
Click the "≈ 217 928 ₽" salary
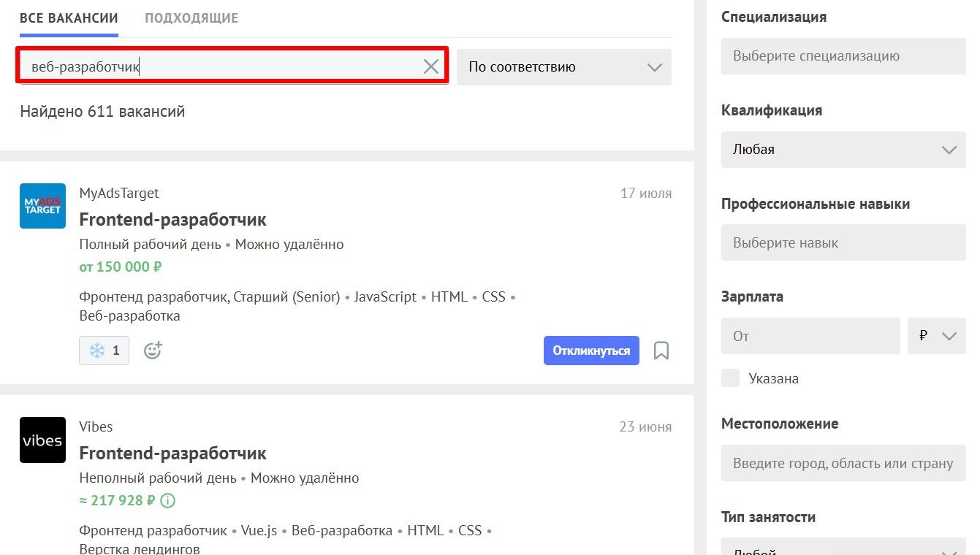(x=118, y=501)
